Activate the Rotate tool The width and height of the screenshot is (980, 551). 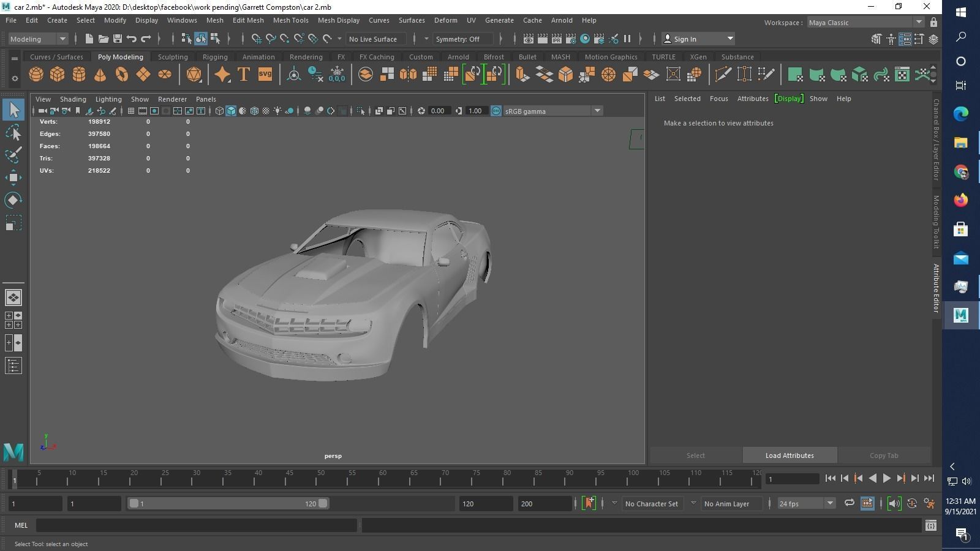pyautogui.click(x=13, y=200)
